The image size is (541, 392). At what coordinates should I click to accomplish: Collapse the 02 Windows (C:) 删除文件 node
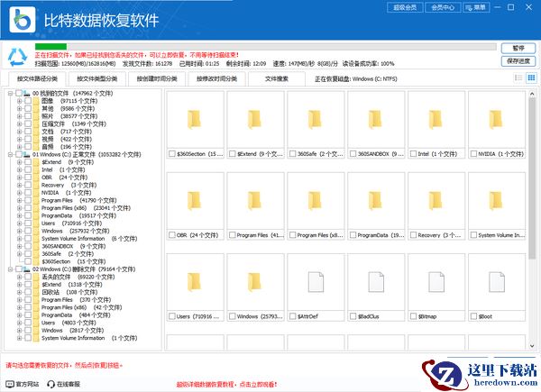[x=10, y=269]
